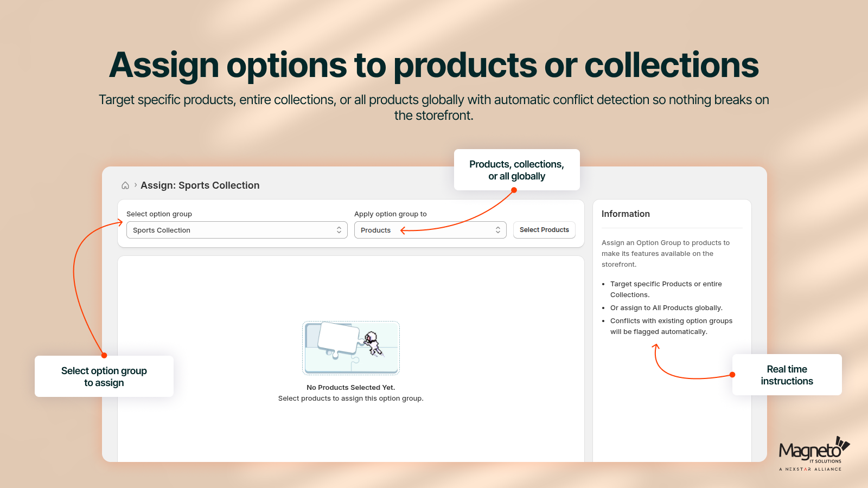Click the puzzle empty-state illustration
This screenshot has width=868, height=488.
pyautogui.click(x=351, y=348)
